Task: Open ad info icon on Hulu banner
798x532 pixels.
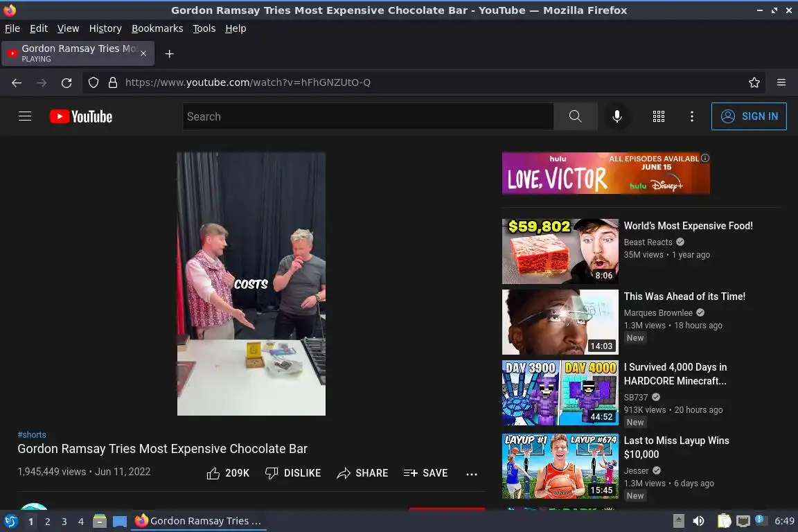Action: [x=705, y=159]
